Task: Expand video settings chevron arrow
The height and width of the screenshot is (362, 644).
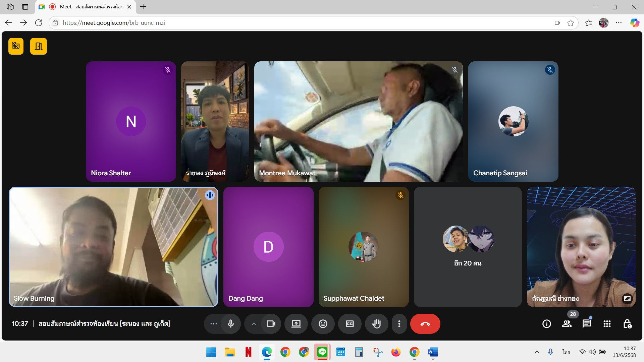Action: [x=254, y=324]
